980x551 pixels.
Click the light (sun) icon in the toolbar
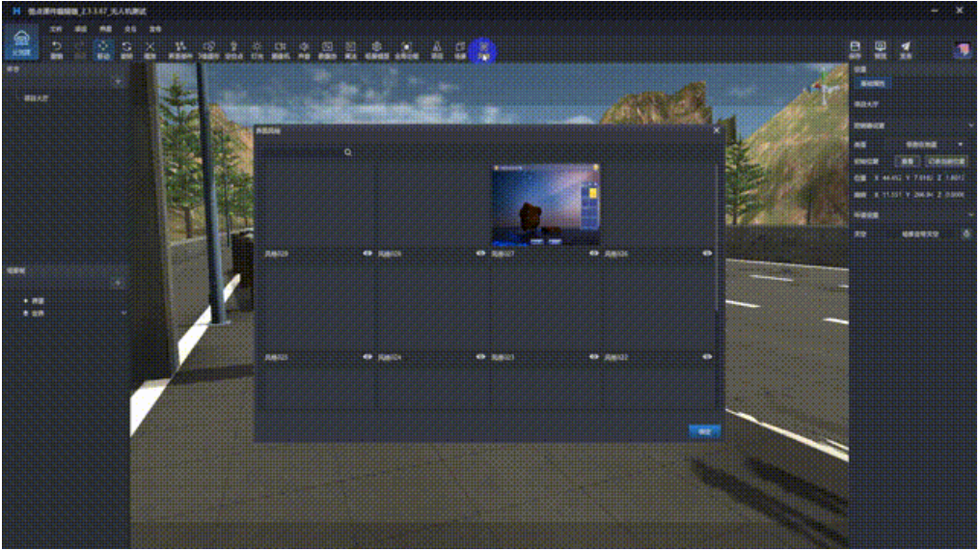[x=257, y=49]
